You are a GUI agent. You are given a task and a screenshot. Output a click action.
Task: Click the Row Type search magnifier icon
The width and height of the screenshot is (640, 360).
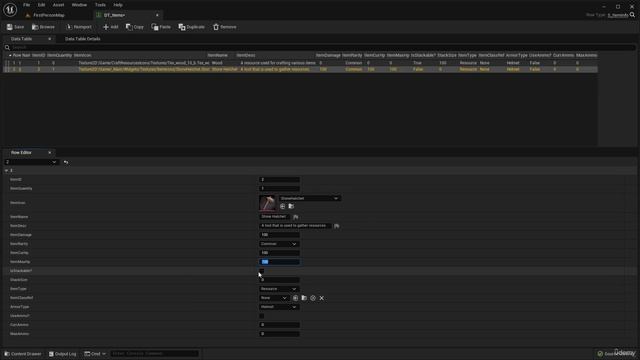tap(632, 15)
